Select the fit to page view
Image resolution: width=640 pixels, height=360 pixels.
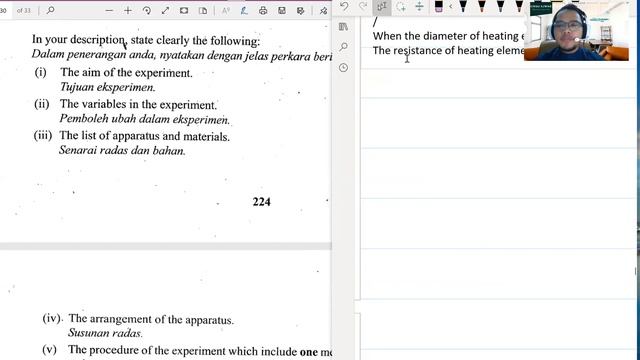tap(184, 11)
